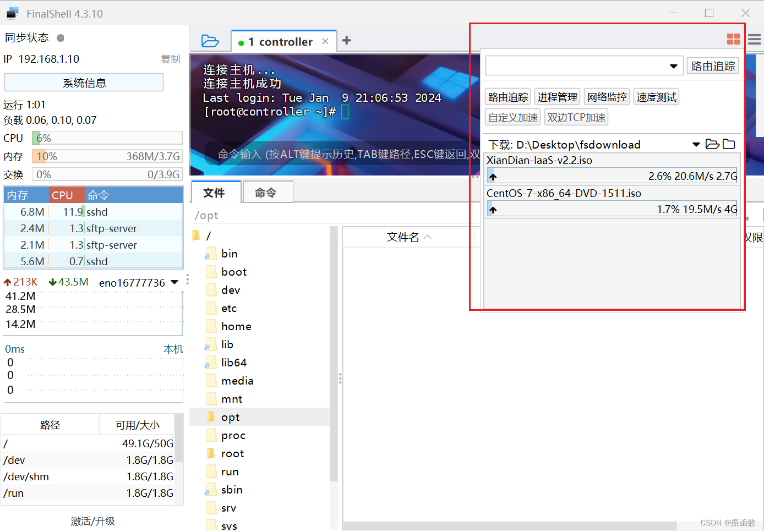The height and width of the screenshot is (532, 764).
Task: Select the dev folder
Action: 231,290
